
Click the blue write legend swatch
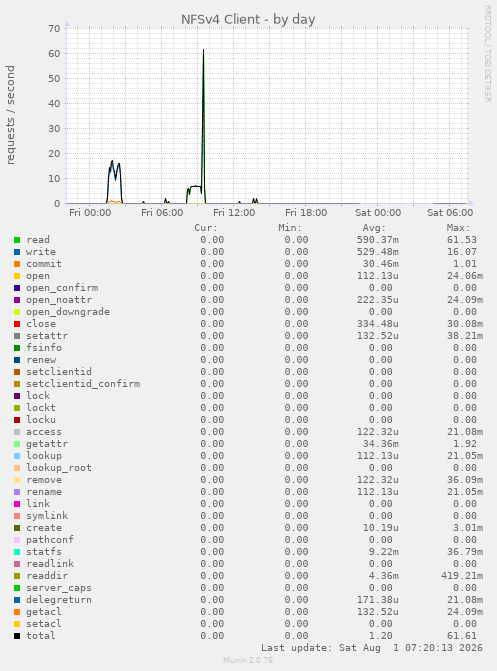click(x=17, y=252)
